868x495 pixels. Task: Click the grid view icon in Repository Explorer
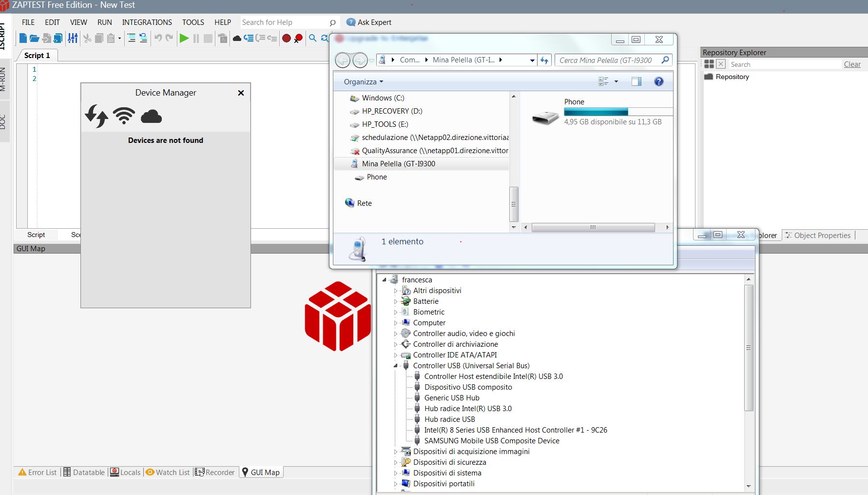click(709, 64)
